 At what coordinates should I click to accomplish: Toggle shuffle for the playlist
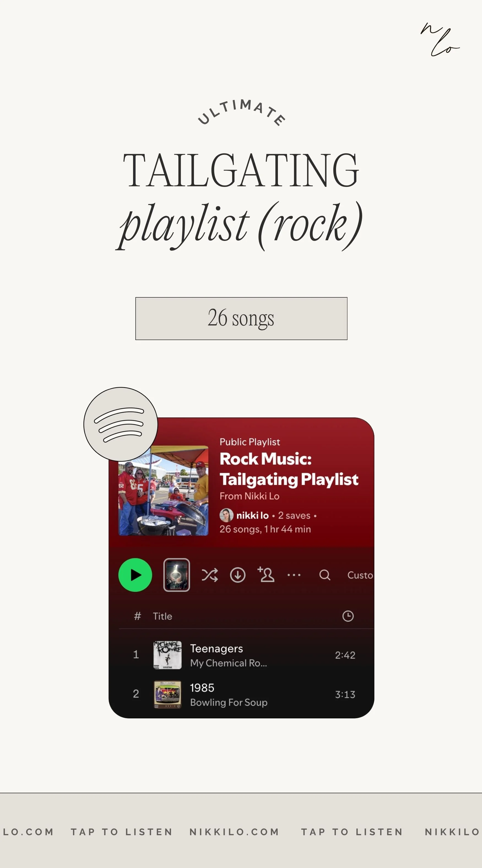pos(210,575)
